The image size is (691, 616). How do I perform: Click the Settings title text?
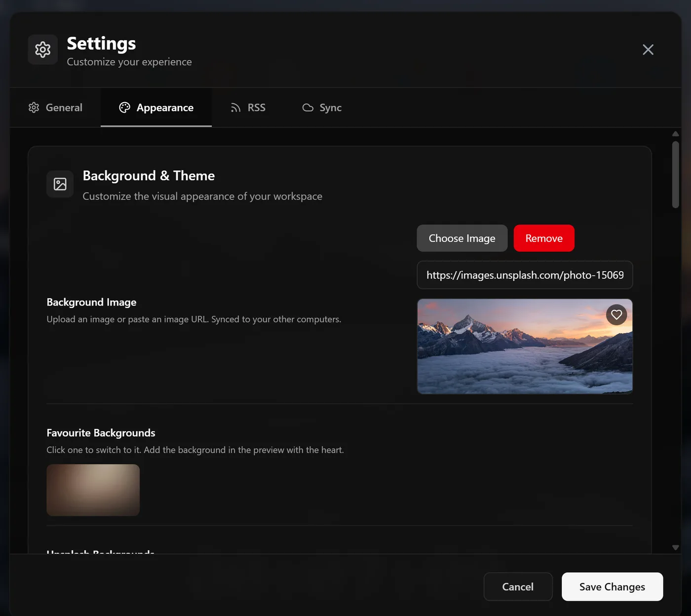coord(101,44)
